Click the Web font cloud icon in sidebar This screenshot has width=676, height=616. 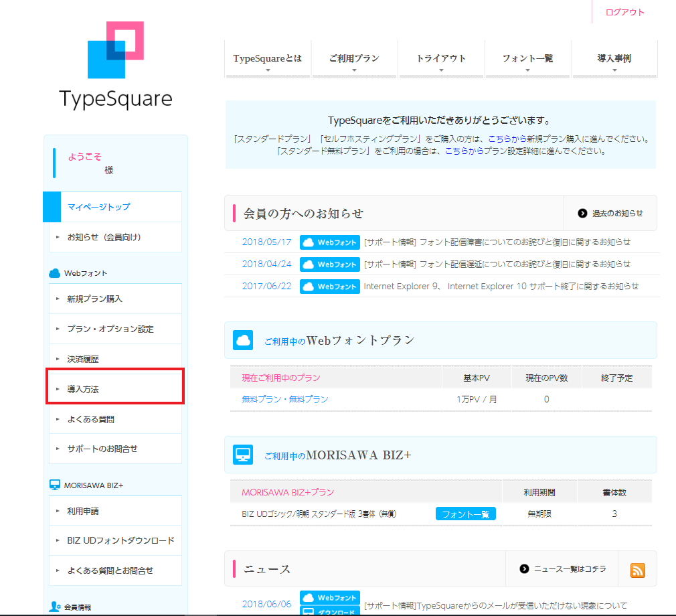click(55, 273)
